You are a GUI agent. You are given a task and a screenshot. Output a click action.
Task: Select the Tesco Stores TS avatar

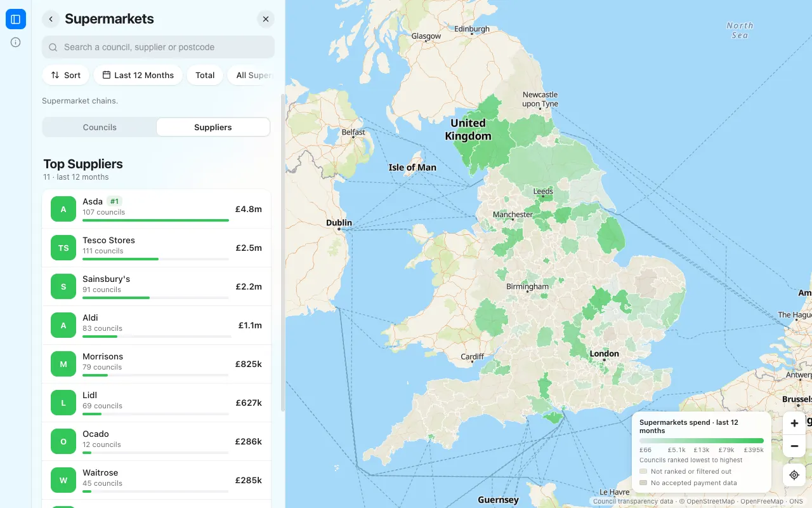point(63,248)
